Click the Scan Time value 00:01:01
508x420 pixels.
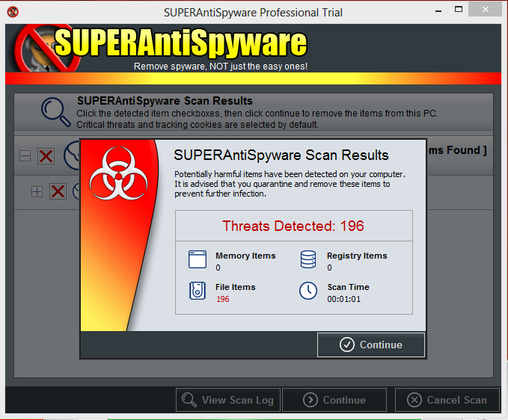343,299
